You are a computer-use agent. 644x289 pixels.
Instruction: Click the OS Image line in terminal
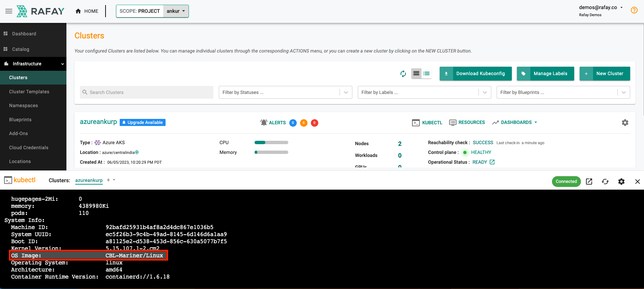tap(88, 255)
